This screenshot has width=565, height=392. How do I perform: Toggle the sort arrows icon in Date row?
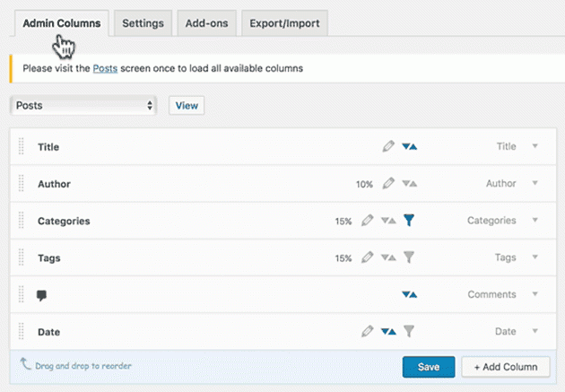click(388, 332)
